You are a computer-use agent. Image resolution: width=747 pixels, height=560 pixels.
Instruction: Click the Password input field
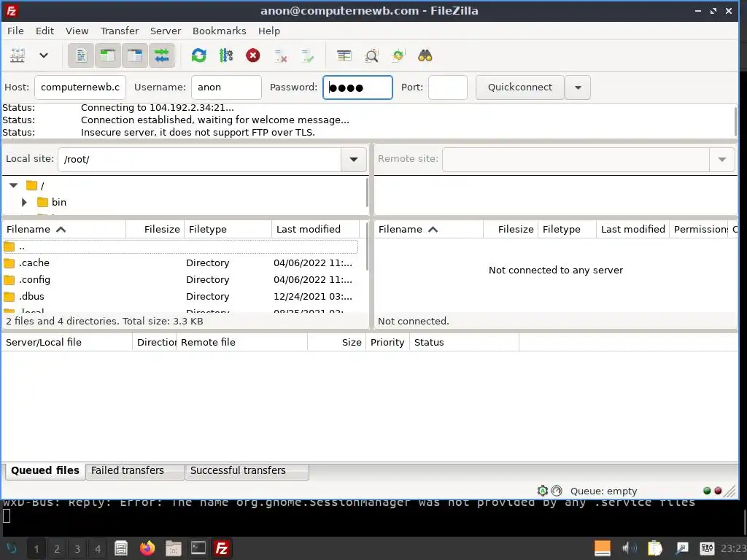pyautogui.click(x=357, y=87)
